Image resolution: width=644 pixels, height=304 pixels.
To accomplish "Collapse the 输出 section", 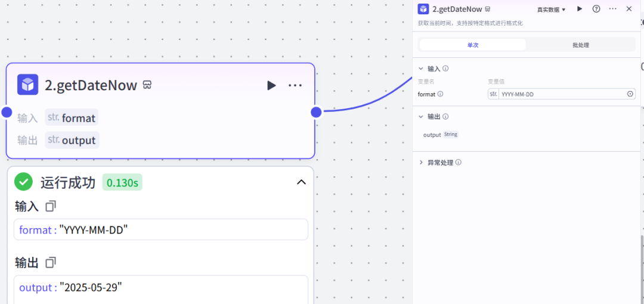I will (420, 117).
